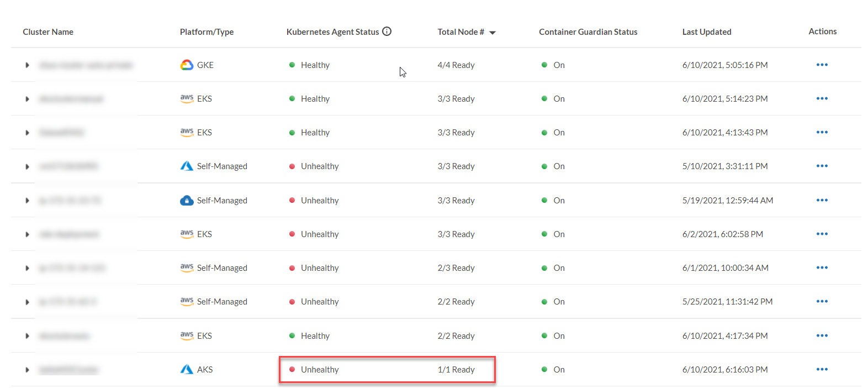
Task: Click the Total Node # sort arrow
Action: pos(493,33)
